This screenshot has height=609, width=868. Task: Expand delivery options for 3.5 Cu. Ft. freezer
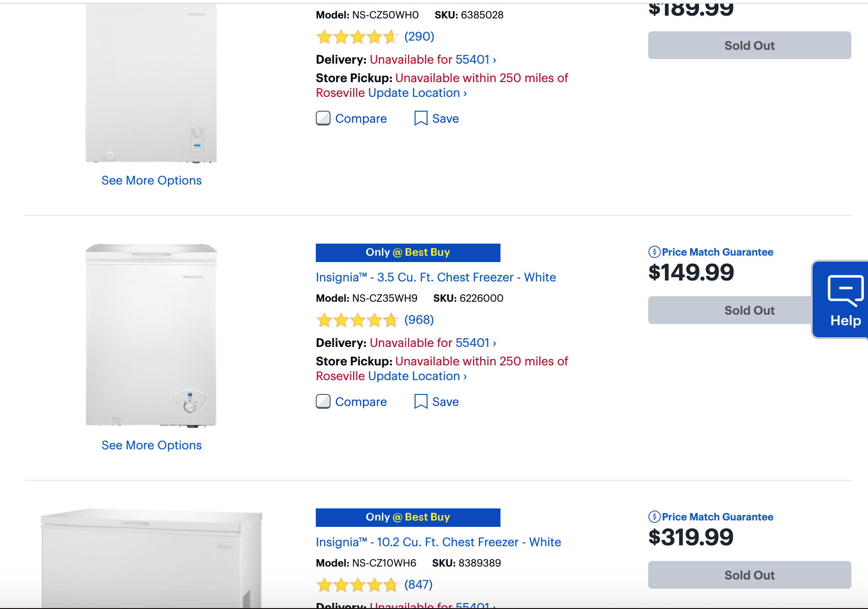433,343
